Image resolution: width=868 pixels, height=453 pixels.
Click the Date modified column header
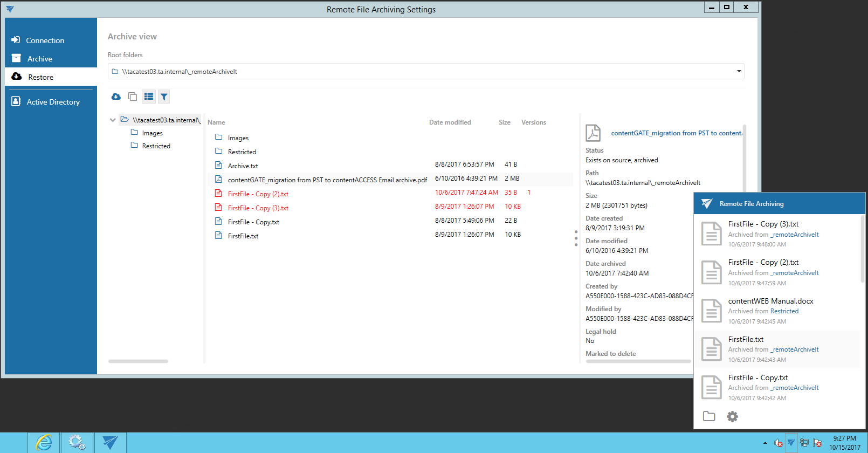(x=450, y=122)
